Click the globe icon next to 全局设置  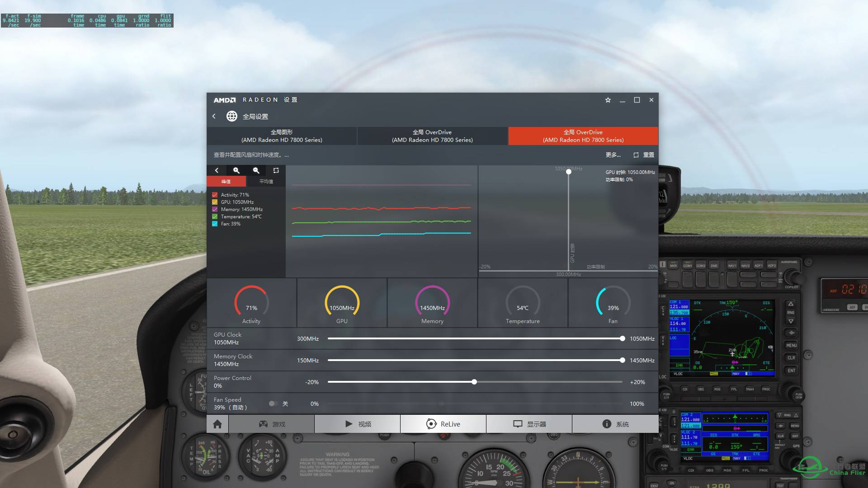point(232,116)
